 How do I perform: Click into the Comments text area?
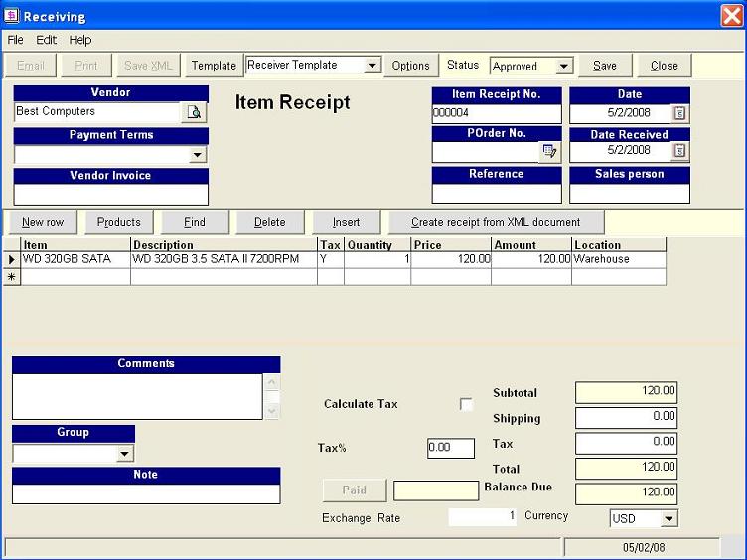click(x=137, y=397)
